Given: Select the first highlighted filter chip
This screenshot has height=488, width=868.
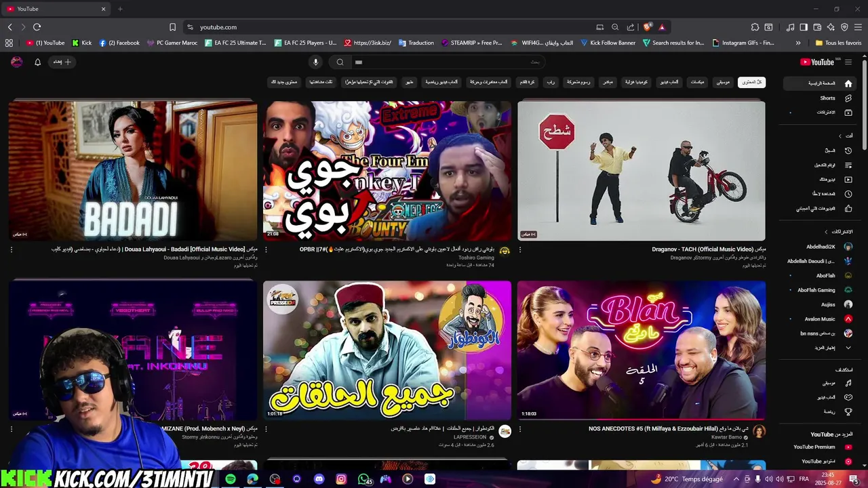Looking at the screenshot, I should click(x=751, y=82).
